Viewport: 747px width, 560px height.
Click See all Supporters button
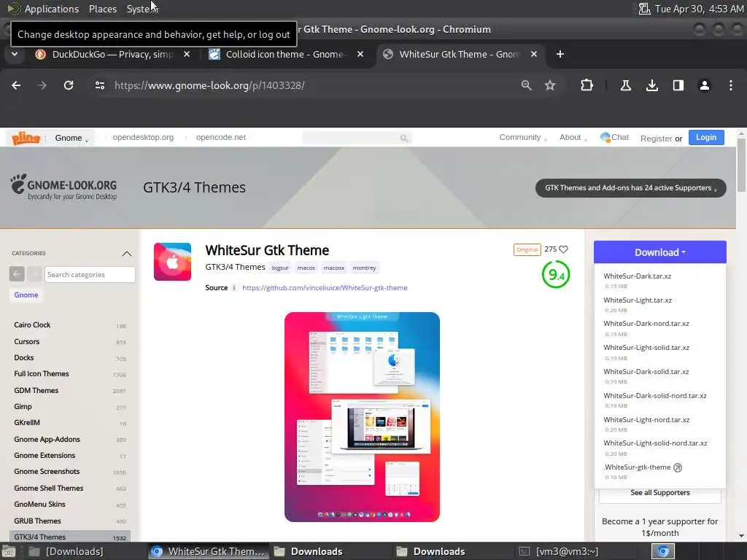(x=659, y=493)
